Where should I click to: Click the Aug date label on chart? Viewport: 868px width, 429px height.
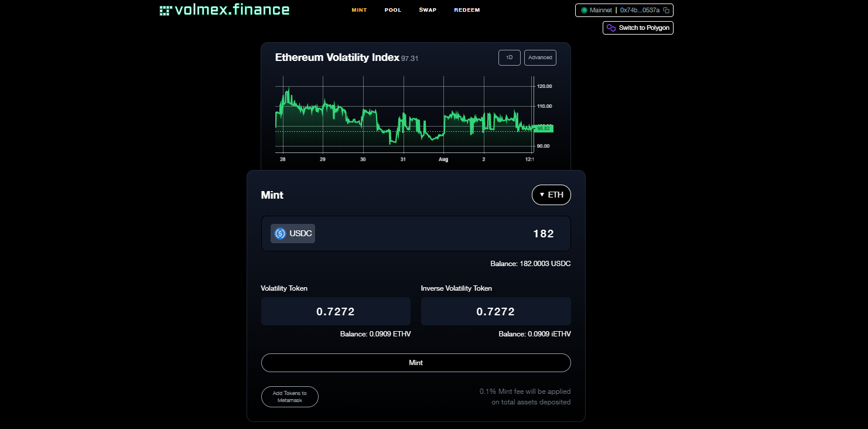pos(443,159)
